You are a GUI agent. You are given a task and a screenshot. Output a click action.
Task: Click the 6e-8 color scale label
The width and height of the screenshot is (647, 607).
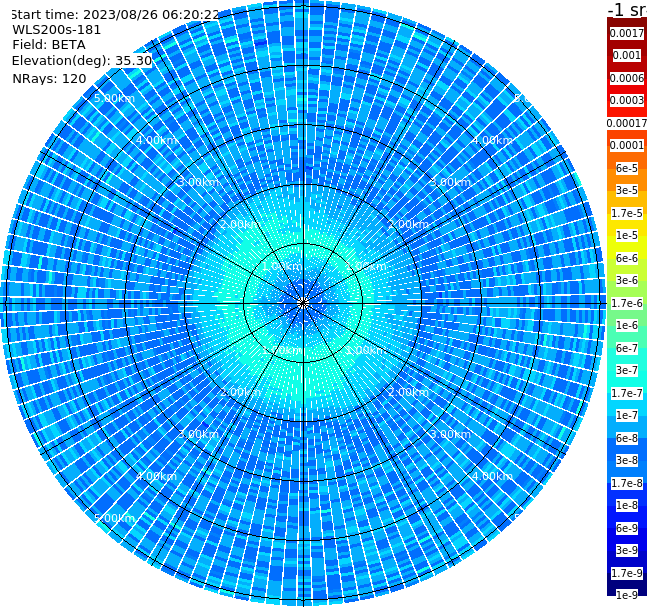tap(627, 438)
